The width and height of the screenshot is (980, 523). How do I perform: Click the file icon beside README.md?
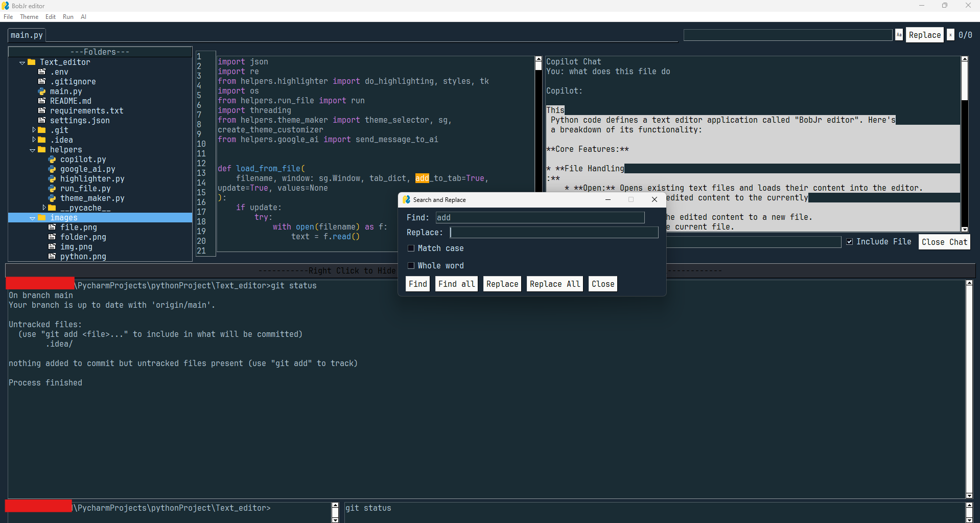(42, 101)
